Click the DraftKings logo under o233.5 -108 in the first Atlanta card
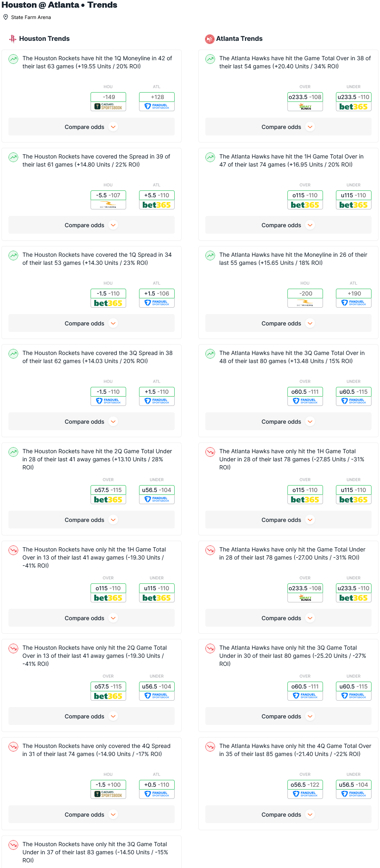Viewport: 380px width, 868px height. point(305,106)
